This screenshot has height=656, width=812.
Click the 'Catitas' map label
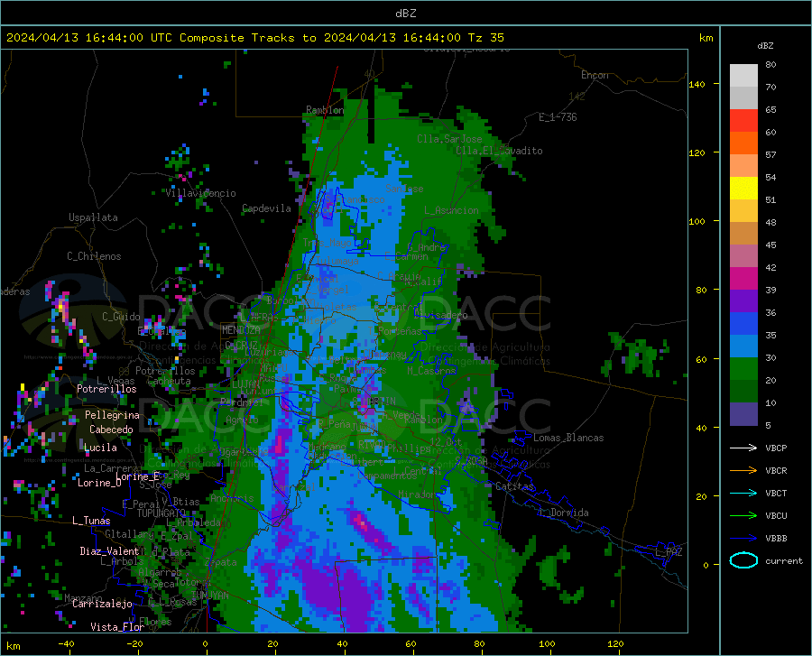[x=515, y=486]
